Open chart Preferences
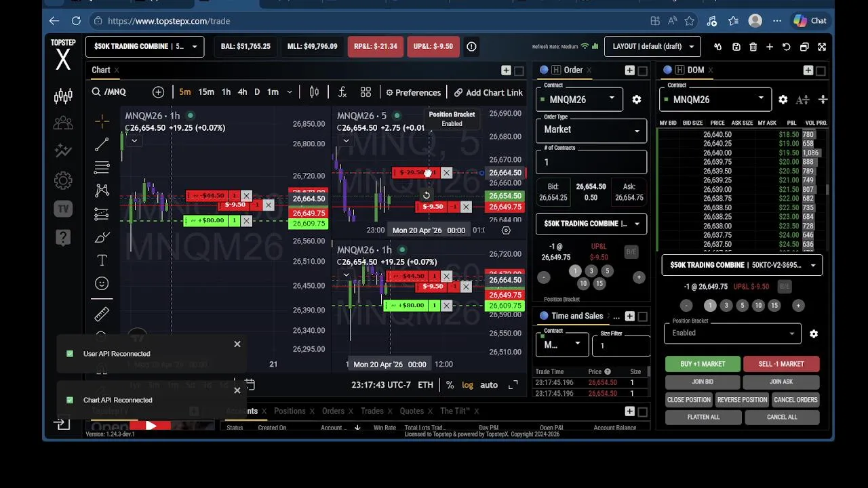This screenshot has width=868, height=488. pos(413,92)
